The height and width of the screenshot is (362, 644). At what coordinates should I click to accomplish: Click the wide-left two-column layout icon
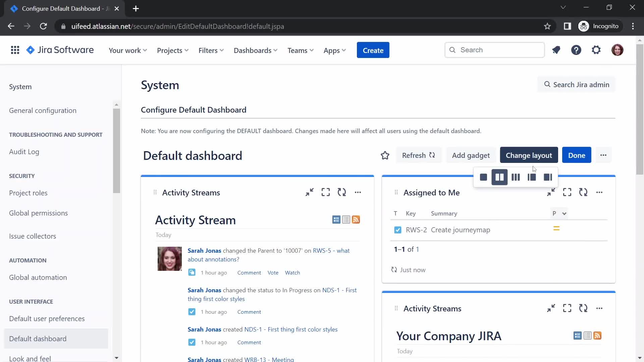point(548,177)
